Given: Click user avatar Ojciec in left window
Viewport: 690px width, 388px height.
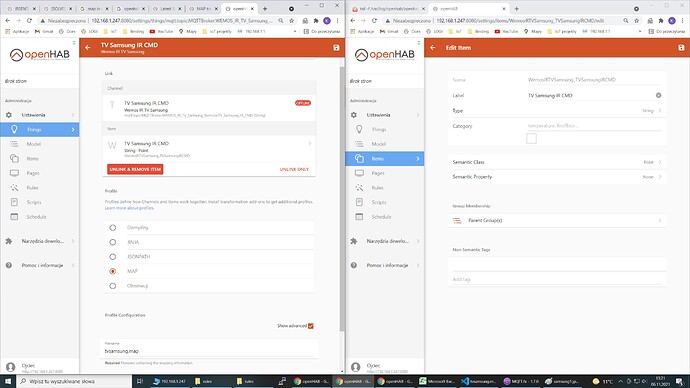Looking at the screenshot, I should [x=11, y=367].
